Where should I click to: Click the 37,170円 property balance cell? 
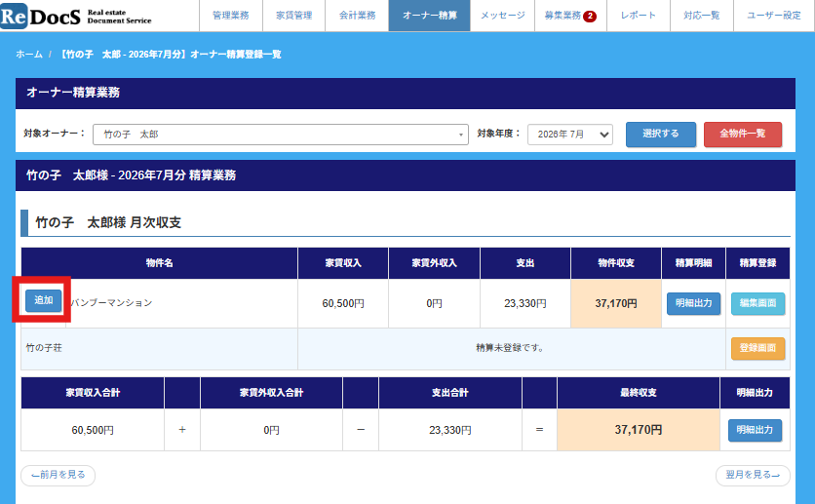click(x=616, y=303)
